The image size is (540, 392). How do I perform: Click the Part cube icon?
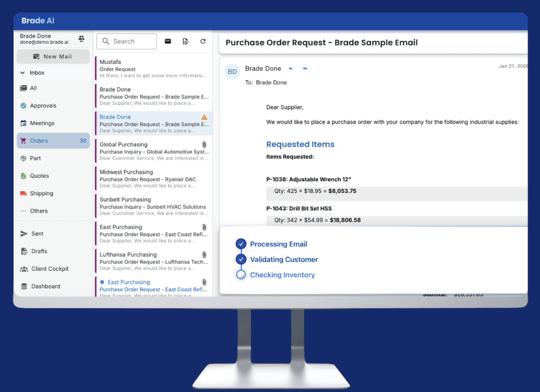pos(23,158)
